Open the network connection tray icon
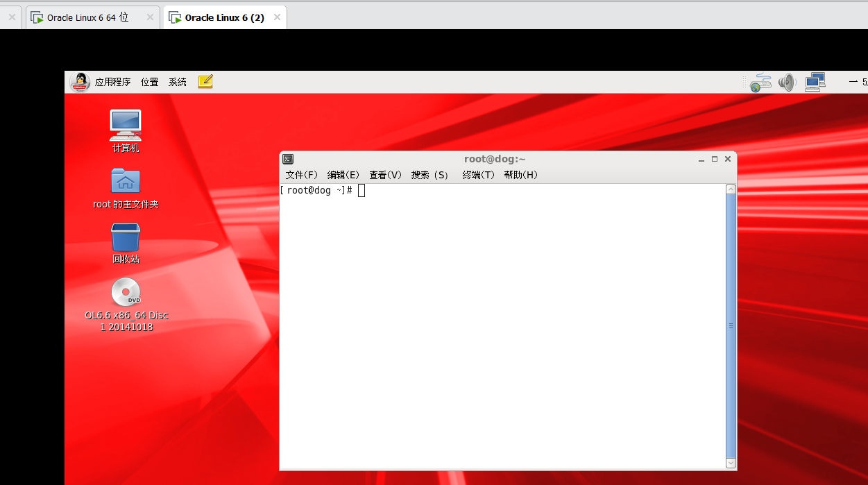Screen dimensions: 868x485 tap(760, 83)
